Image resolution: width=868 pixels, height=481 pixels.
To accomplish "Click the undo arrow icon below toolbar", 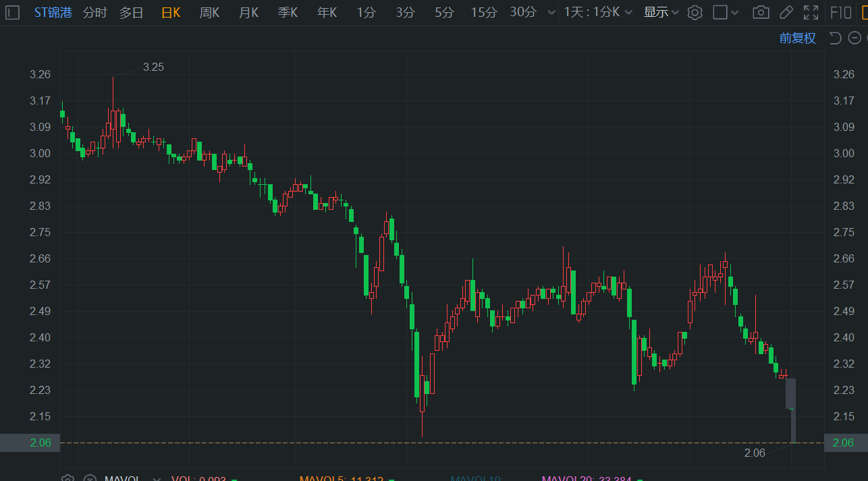I will pos(835,38).
